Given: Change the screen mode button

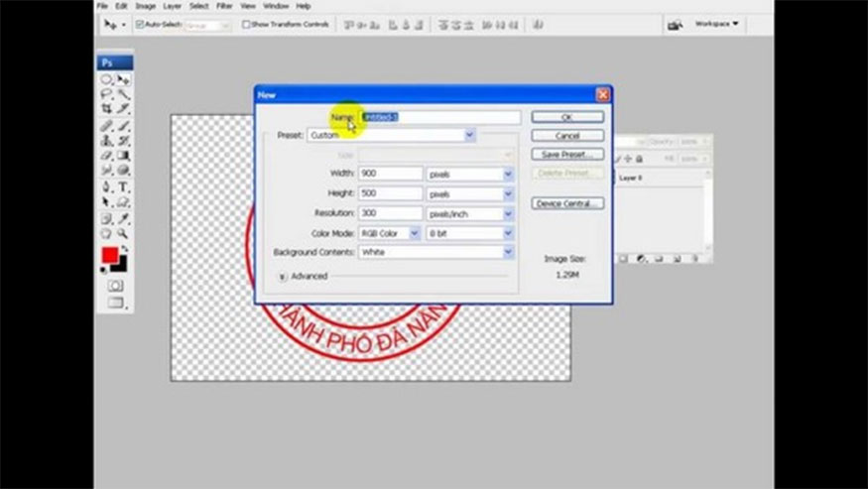Looking at the screenshot, I should coord(115,303).
